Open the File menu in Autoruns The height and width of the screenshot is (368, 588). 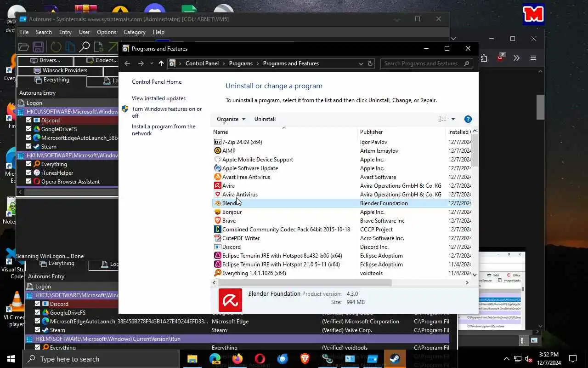click(x=24, y=32)
